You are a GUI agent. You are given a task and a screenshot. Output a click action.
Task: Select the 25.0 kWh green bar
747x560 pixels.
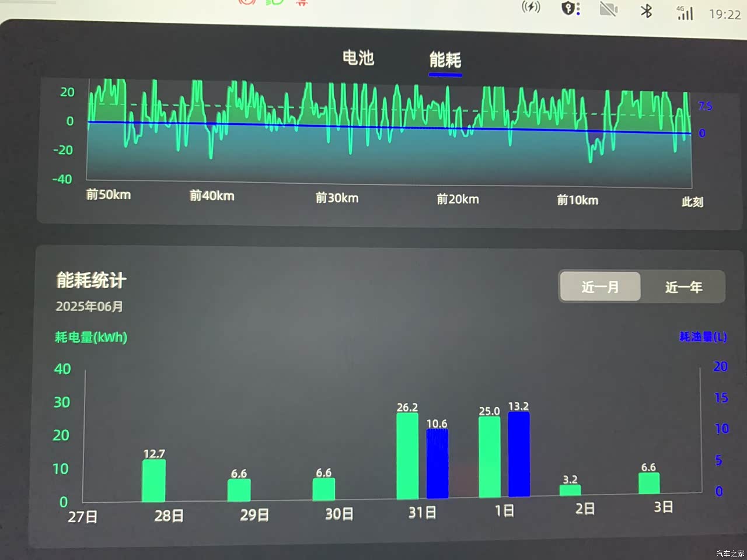[490, 457]
